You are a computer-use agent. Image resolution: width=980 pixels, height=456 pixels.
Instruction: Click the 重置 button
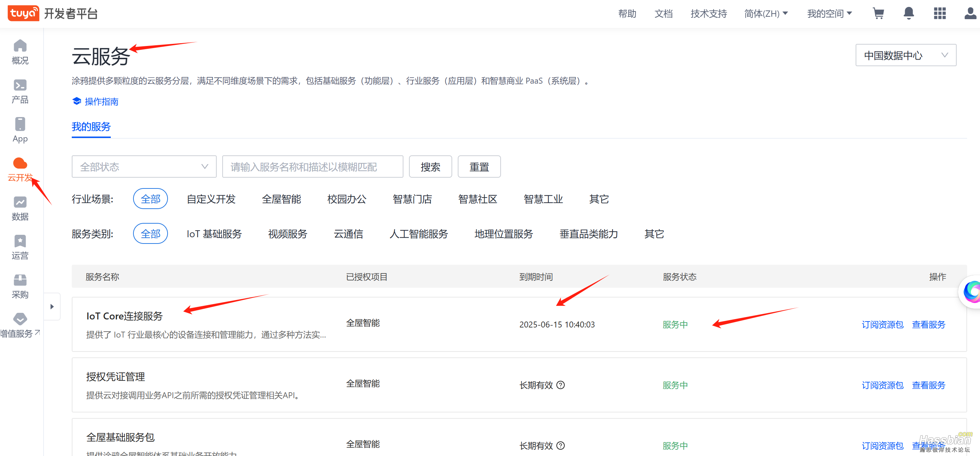479,167
